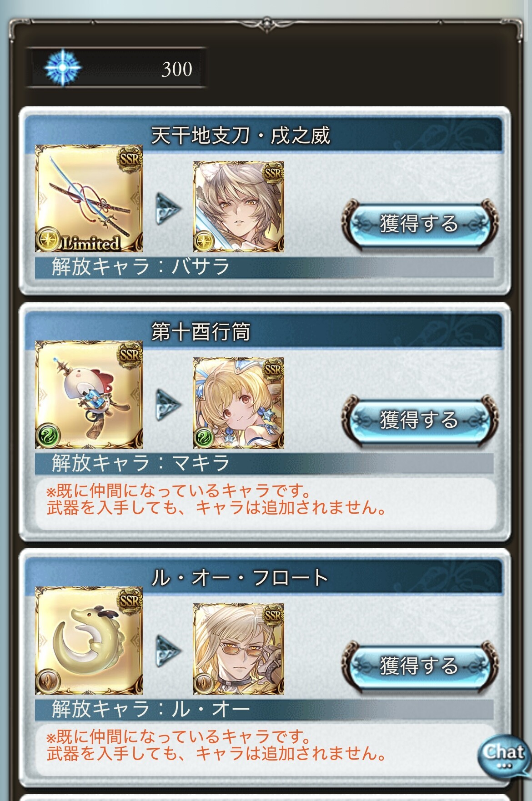Tap the 300 spark count field
The width and height of the screenshot is (532, 801).
click(x=116, y=68)
